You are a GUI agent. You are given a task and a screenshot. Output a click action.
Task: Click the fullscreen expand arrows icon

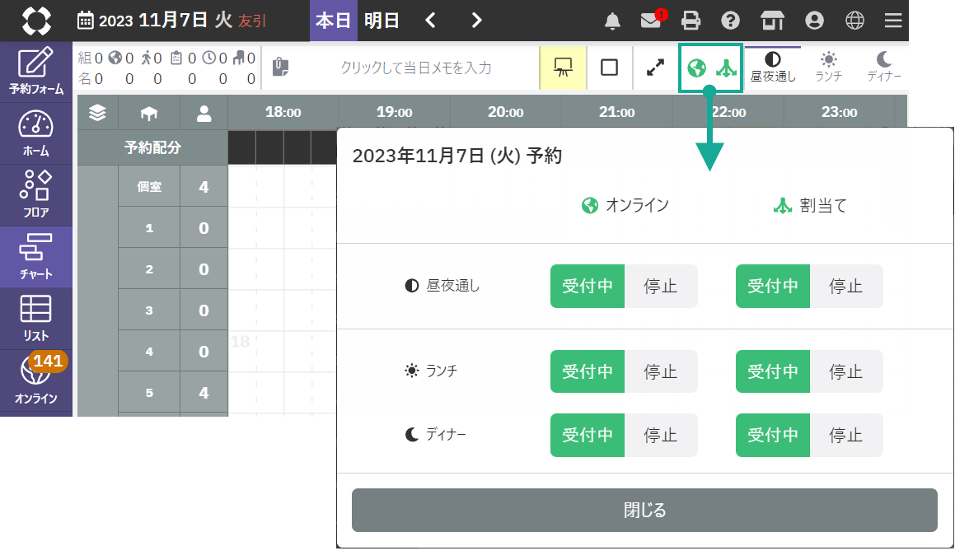[x=655, y=68]
